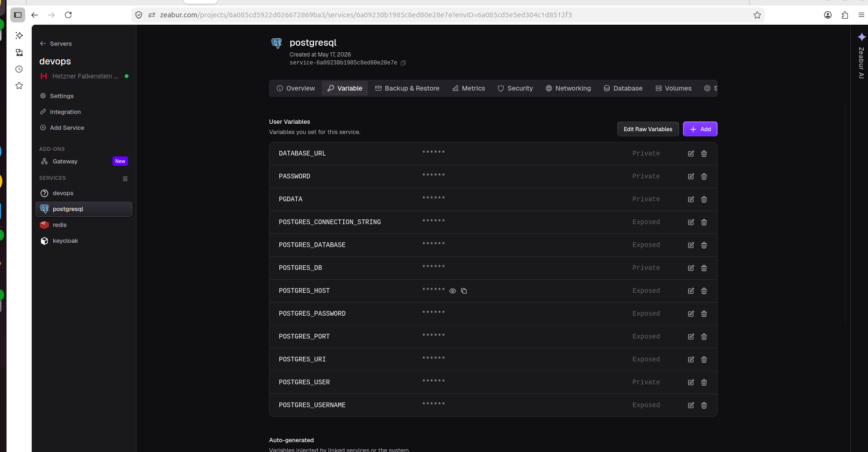The image size is (868, 452).
Task: Delete the POSTGRES_HOST variable
Action: [x=704, y=291]
